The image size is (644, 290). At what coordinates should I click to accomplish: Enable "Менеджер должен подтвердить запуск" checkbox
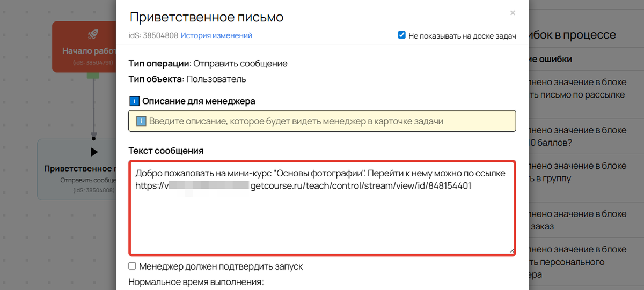(132, 266)
